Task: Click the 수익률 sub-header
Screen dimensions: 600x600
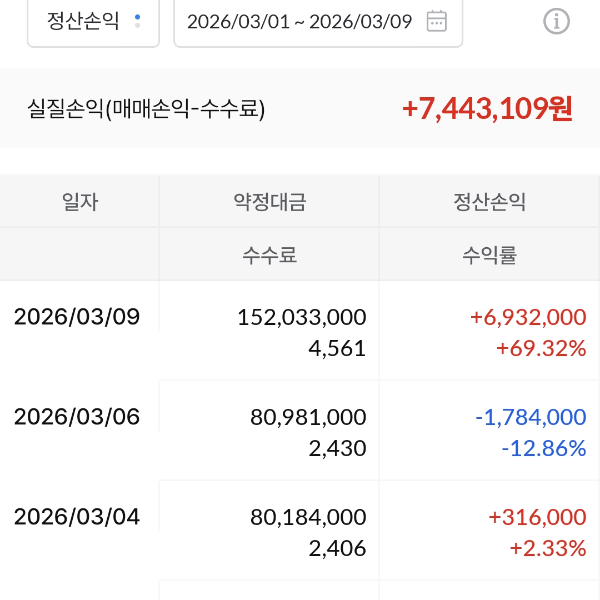Action: tap(489, 255)
